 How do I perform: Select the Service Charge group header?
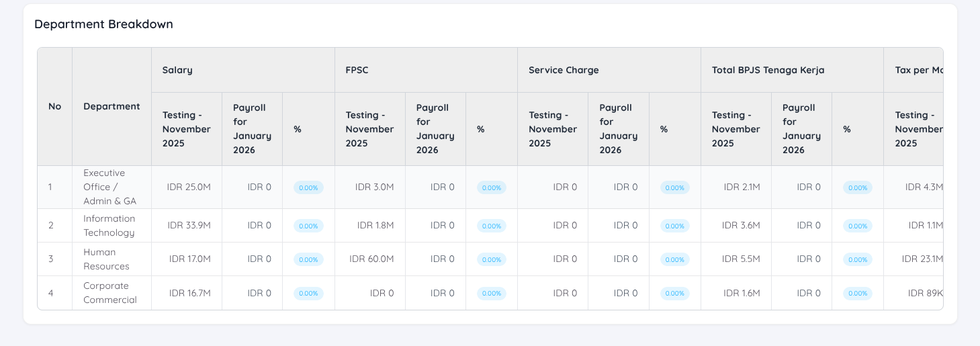(564, 70)
